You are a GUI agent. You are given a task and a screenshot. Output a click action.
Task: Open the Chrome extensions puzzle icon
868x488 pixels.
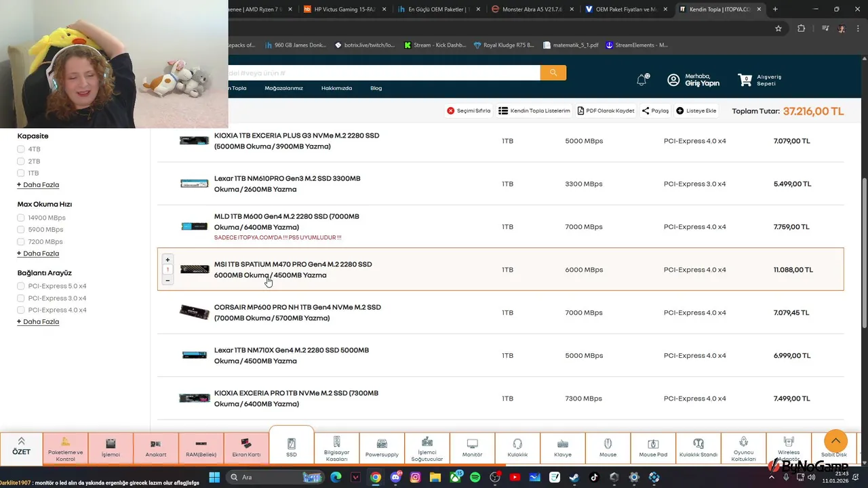tap(802, 28)
